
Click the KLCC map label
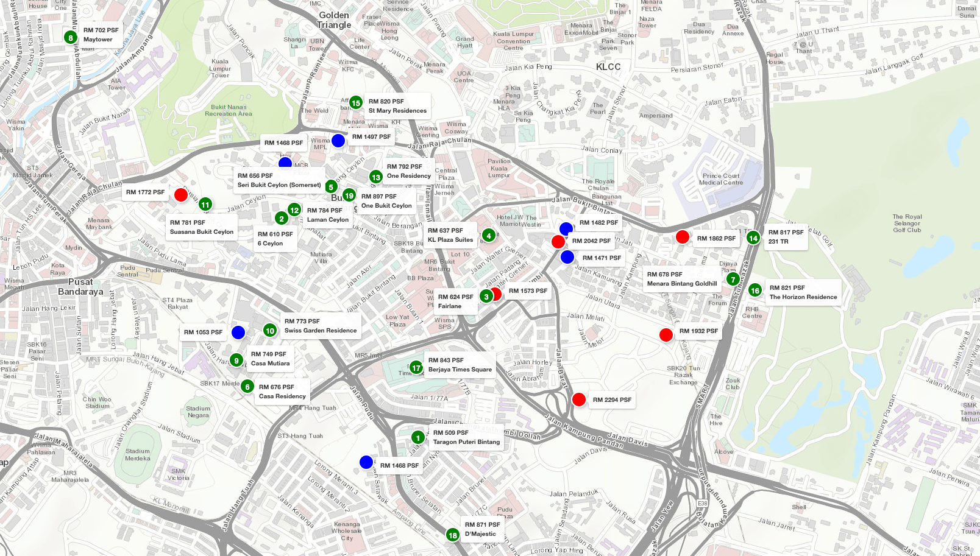[608, 67]
